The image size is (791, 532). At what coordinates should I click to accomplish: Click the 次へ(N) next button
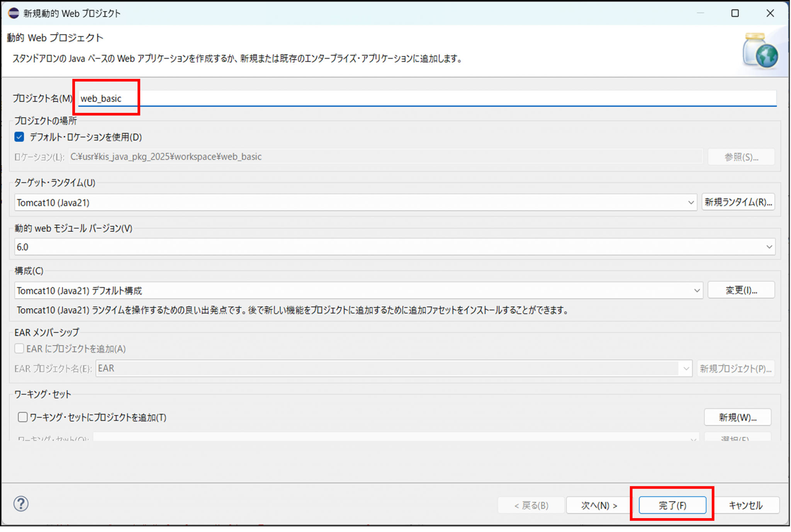click(599, 505)
